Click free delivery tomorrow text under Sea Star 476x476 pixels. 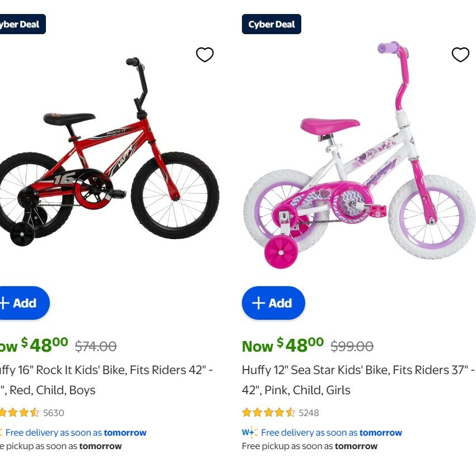332,432
